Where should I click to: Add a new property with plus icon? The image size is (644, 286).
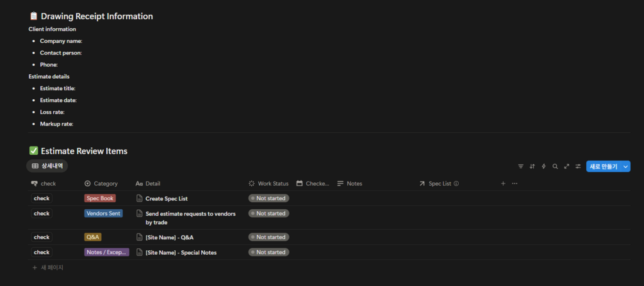click(503, 184)
